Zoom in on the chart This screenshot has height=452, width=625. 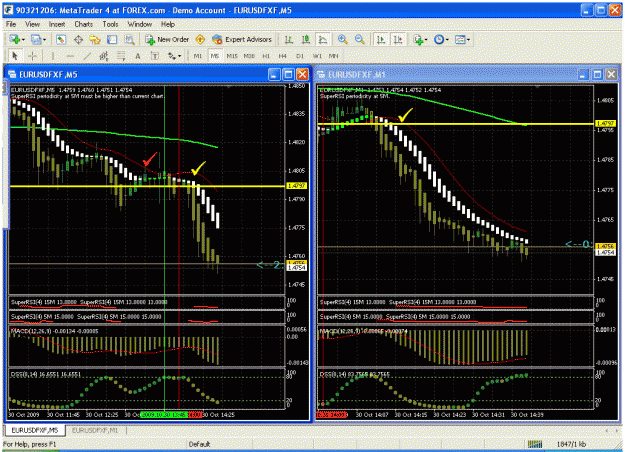342,39
